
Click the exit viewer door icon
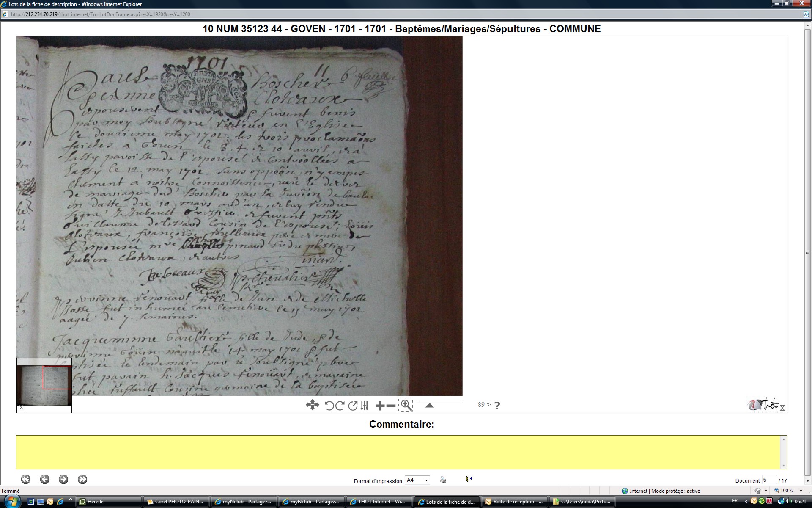click(469, 479)
